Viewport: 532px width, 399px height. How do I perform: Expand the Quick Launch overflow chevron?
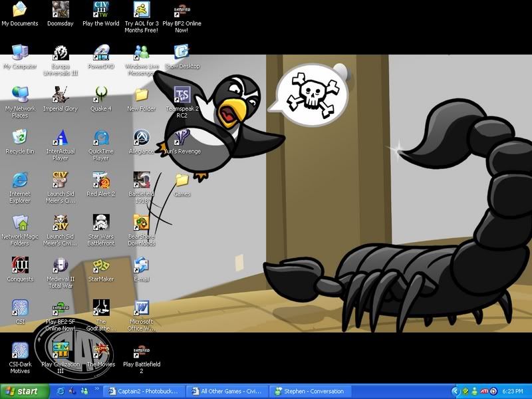[x=96, y=389]
